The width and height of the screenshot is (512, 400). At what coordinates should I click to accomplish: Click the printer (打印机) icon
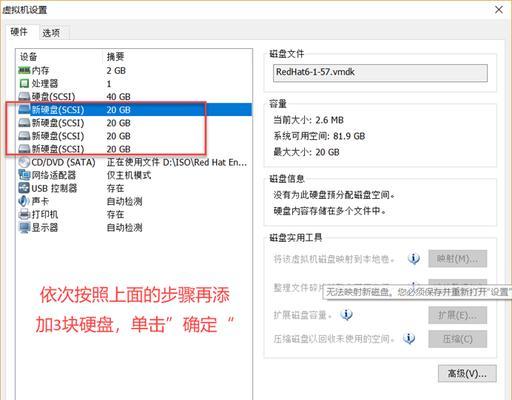pos(24,214)
